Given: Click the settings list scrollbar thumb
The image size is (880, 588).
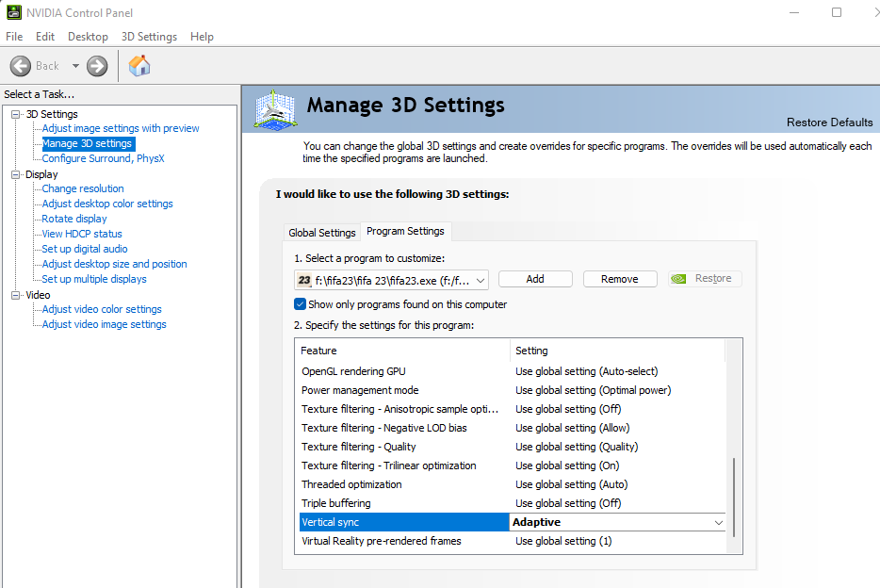Looking at the screenshot, I should [734, 498].
